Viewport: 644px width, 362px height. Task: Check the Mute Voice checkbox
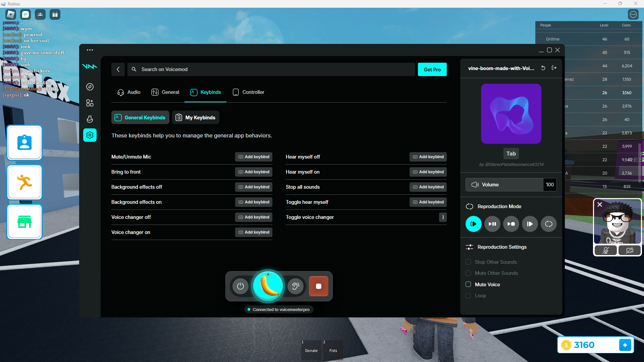tap(468, 284)
